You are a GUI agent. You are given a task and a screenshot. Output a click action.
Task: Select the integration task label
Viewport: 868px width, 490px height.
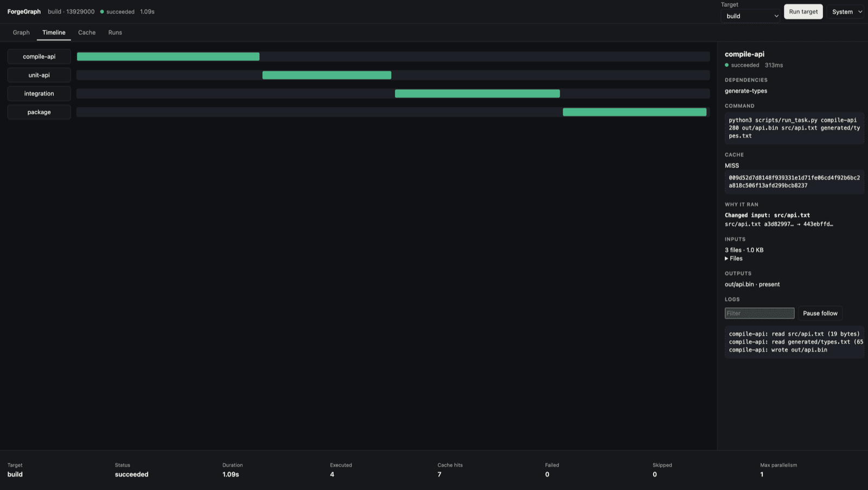[x=39, y=93]
